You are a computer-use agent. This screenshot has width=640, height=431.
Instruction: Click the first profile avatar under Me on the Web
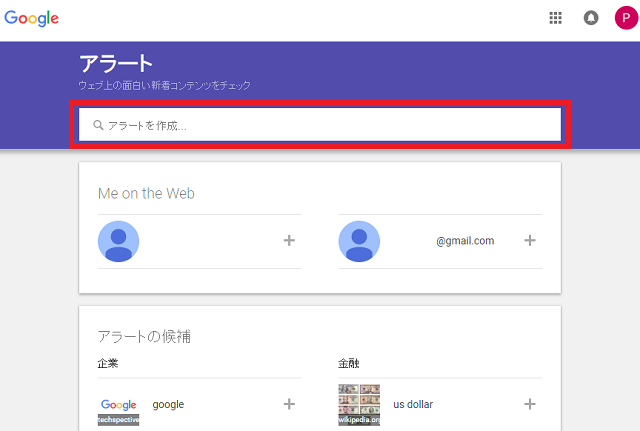click(118, 241)
